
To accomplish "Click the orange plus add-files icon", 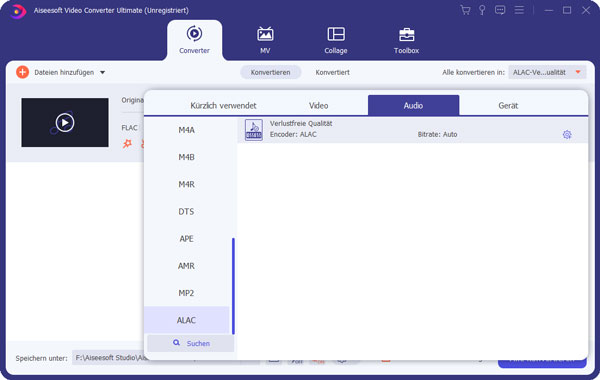I will coord(22,72).
